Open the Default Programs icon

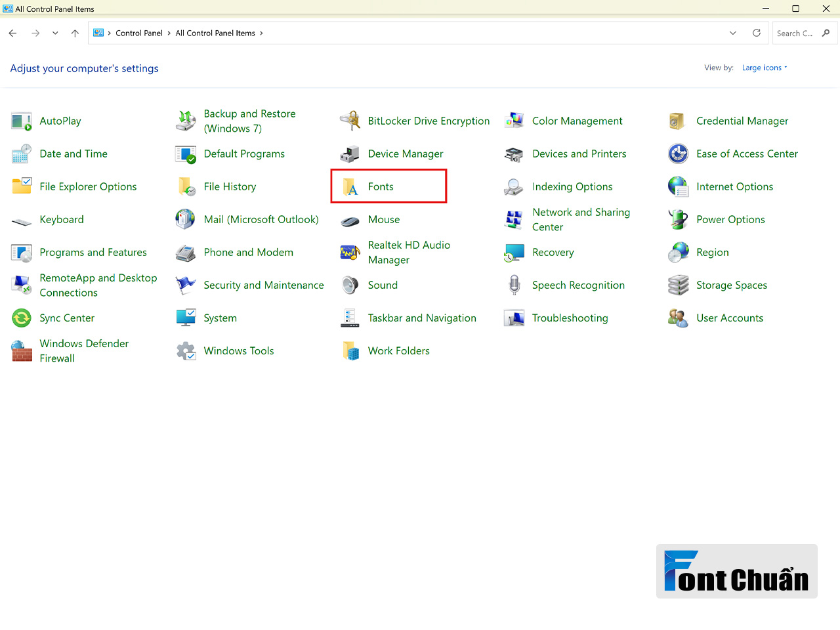(186, 154)
